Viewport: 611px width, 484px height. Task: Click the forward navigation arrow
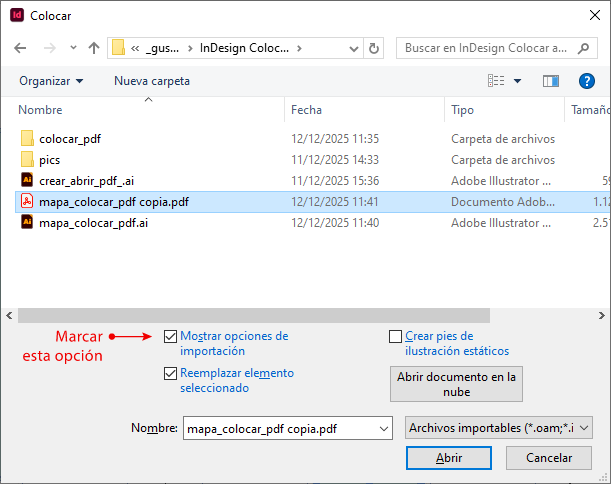pyautogui.click(x=49, y=48)
